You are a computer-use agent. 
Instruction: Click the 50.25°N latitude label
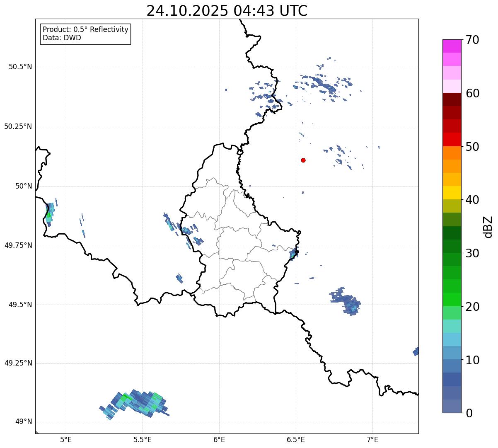tap(18, 126)
